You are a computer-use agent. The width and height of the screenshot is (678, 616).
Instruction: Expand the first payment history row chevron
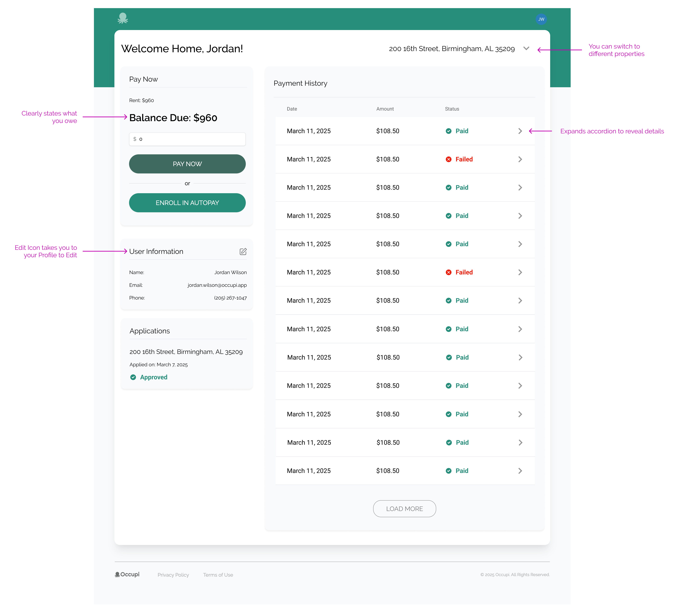tap(520, 131)
